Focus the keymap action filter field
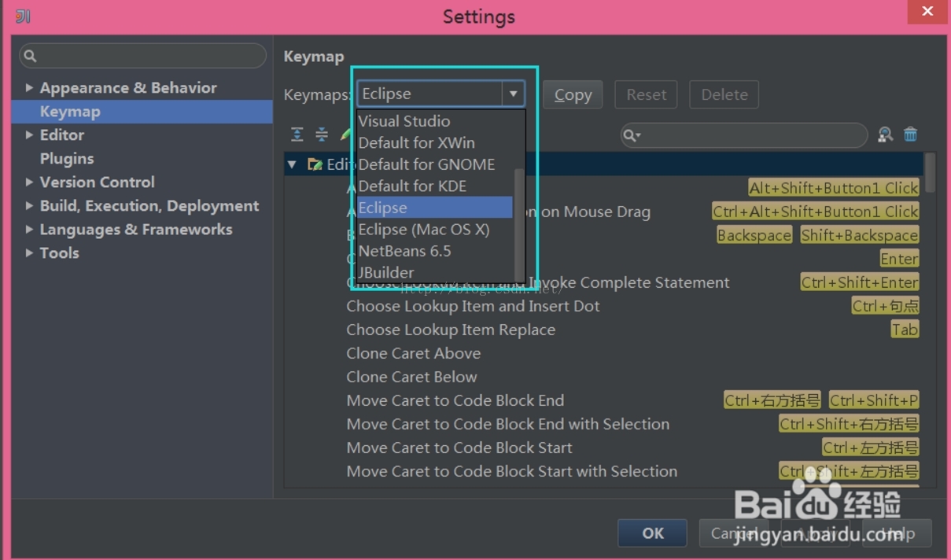 tap(743, 135)
